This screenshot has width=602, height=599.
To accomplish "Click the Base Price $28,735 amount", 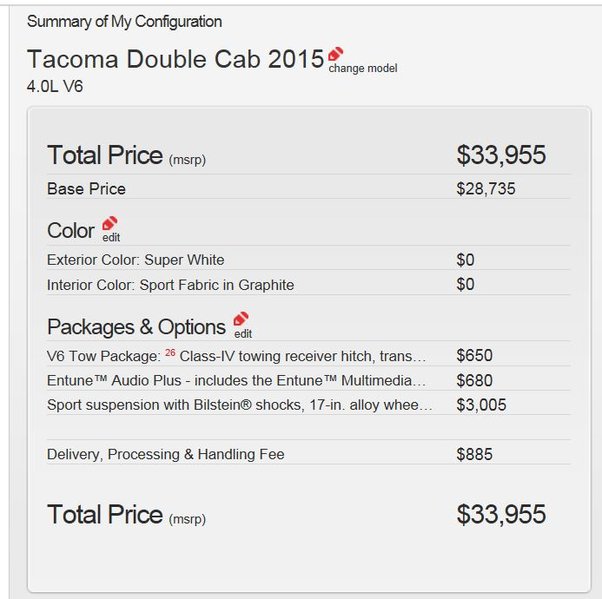I will pos(486,189).
